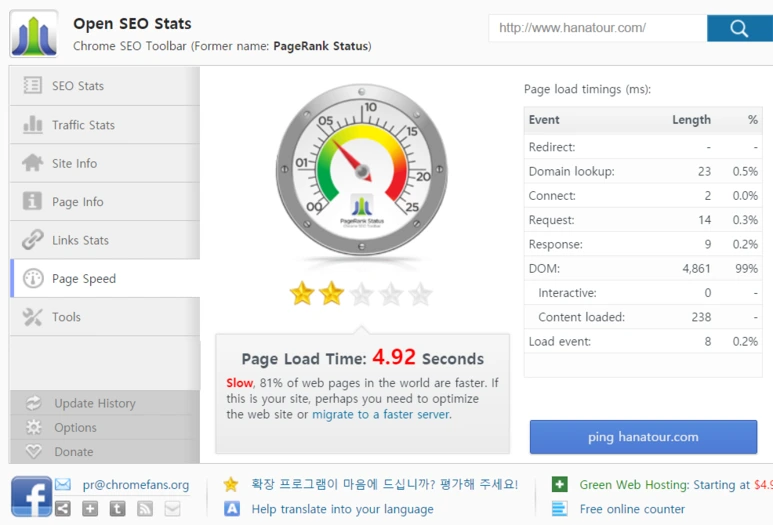Viewport: 773px width, 525px height.
Task: Click the fifth grey rating star
Action: coord(421,294)
